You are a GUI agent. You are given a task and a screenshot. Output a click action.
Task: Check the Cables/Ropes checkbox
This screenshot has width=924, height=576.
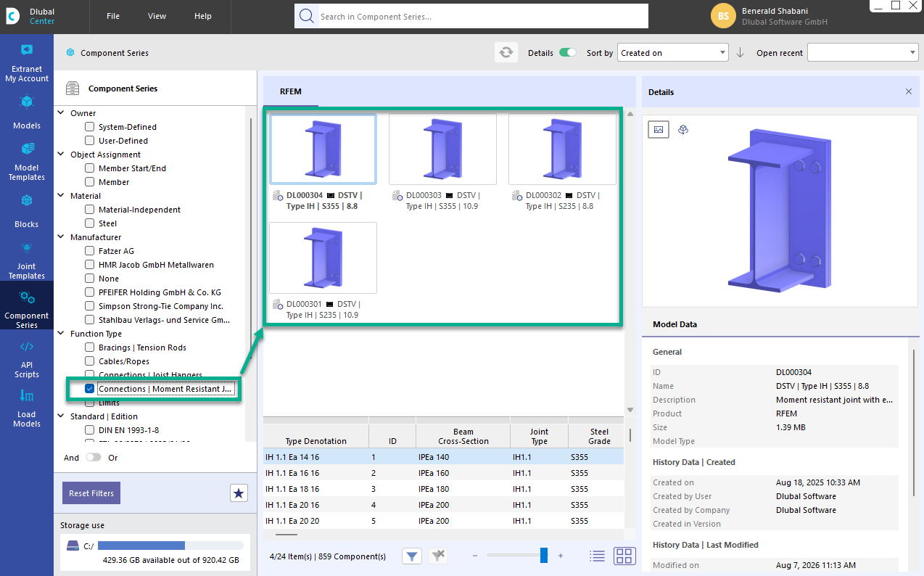(x=90, y=361)
